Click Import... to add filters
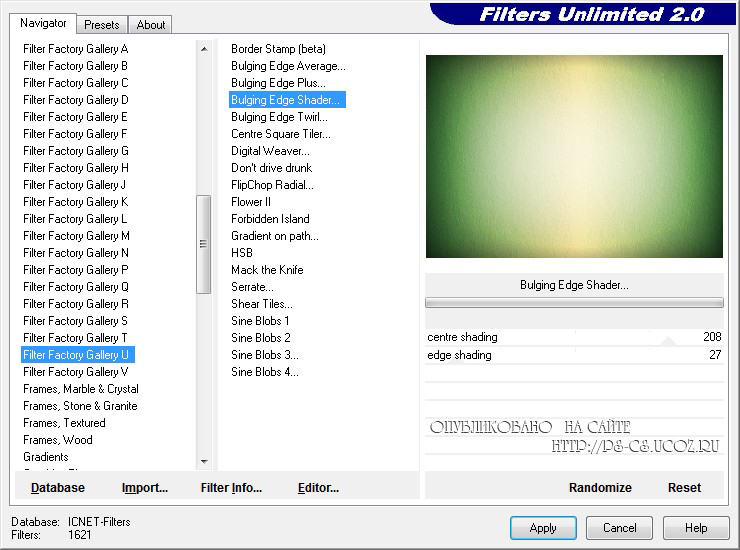The image size is (740, 550). (x=145, y=488)
